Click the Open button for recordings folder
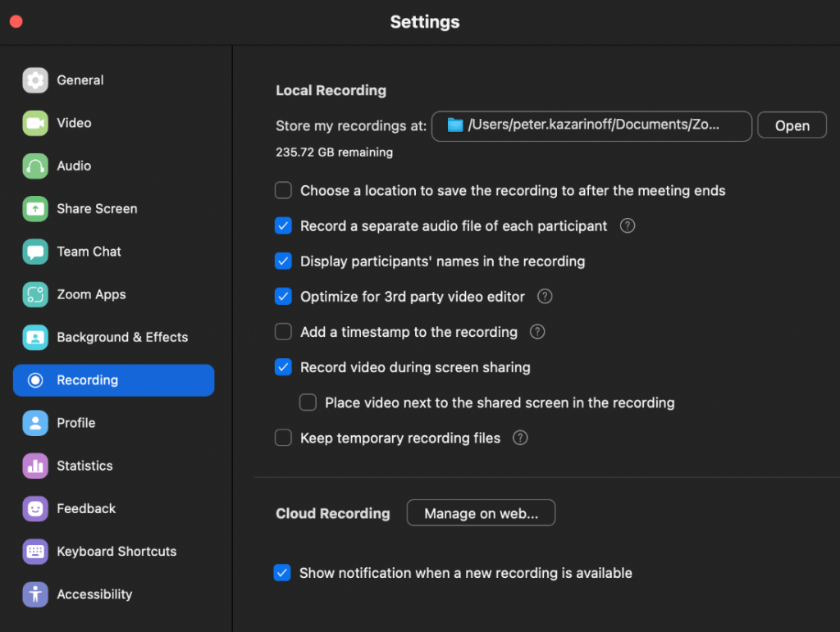The image size is (840, 632). 792,125
